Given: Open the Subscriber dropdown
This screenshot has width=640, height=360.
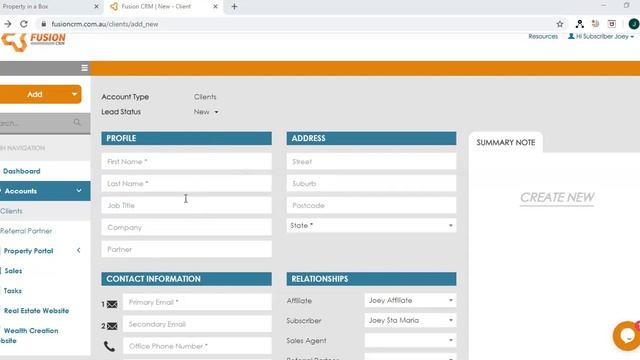Looking at the screenshot, I should [410, 320].
